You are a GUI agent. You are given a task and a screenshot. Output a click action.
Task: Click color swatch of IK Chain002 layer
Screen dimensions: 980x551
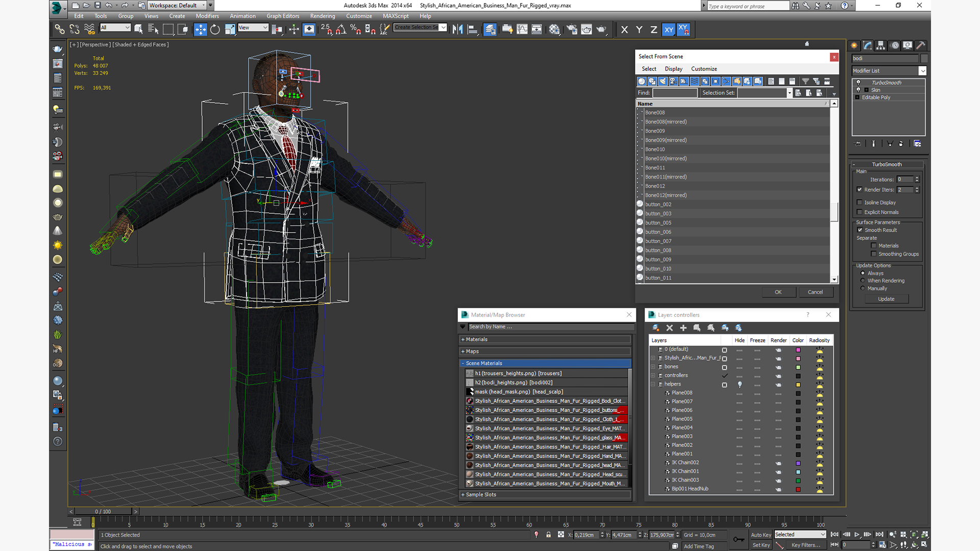(798, 463)
